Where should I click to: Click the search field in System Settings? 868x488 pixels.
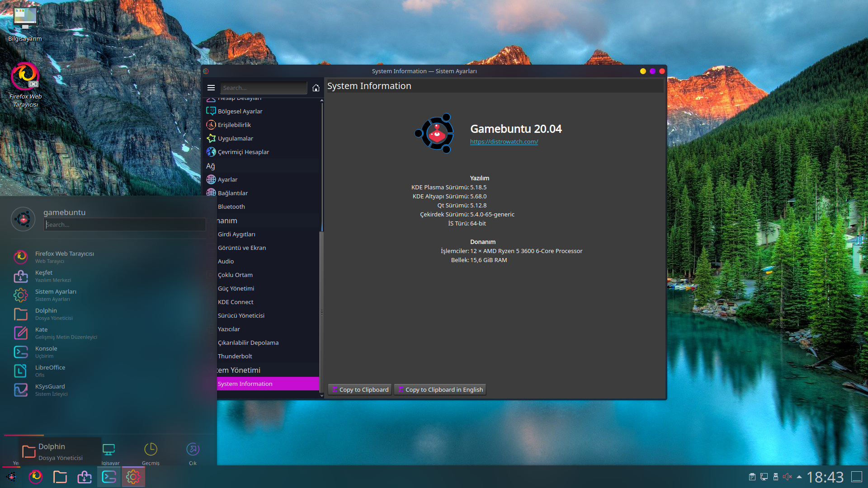[x=264, y=88]
